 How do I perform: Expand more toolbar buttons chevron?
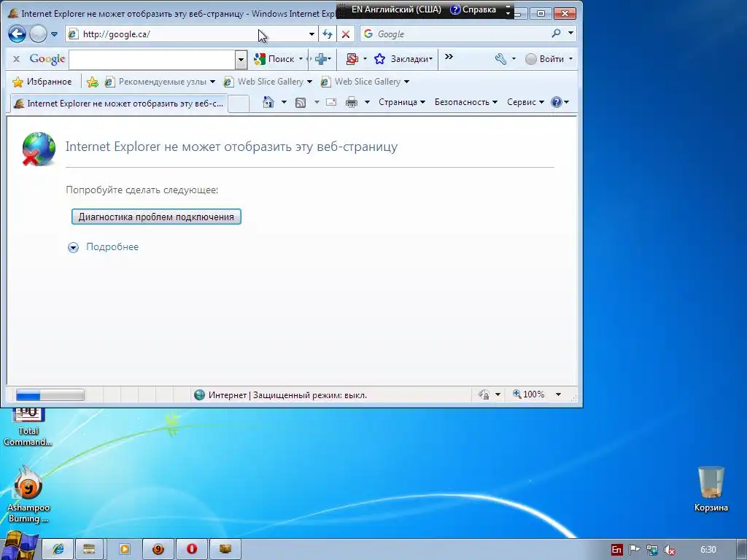coord(449,57)
